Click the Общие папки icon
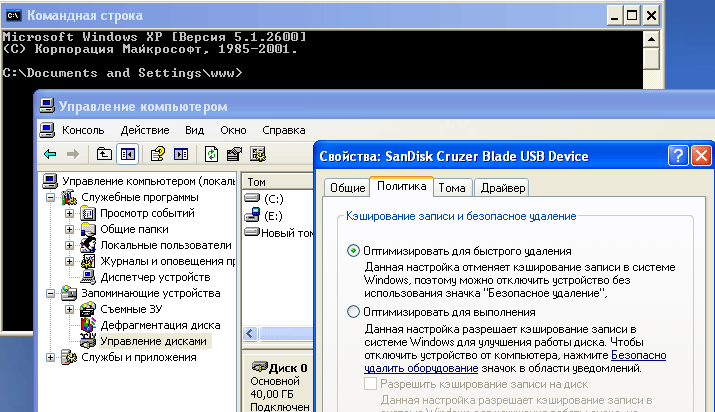715x412 pixels. (88, 229)
